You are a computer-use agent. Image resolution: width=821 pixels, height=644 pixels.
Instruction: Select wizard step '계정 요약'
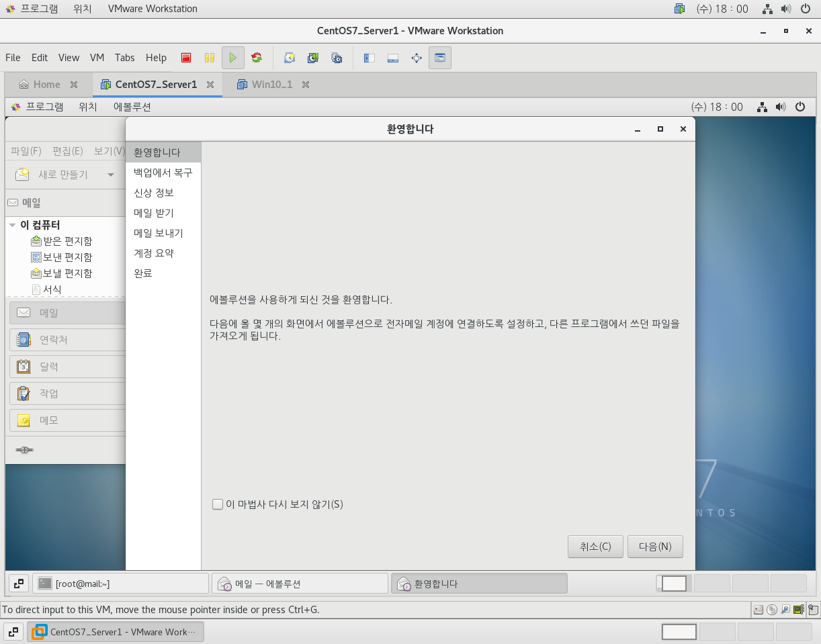pos(163,253)
